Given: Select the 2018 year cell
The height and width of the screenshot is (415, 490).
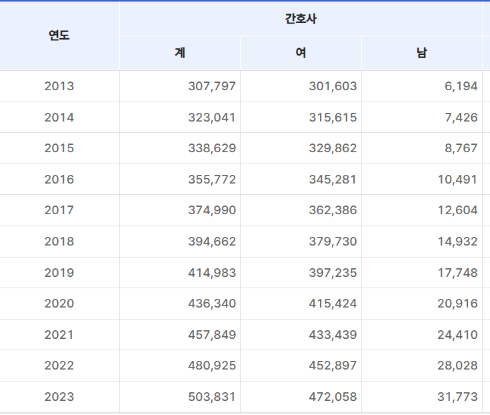Looking at the screenshot, I should pos(59,242).
